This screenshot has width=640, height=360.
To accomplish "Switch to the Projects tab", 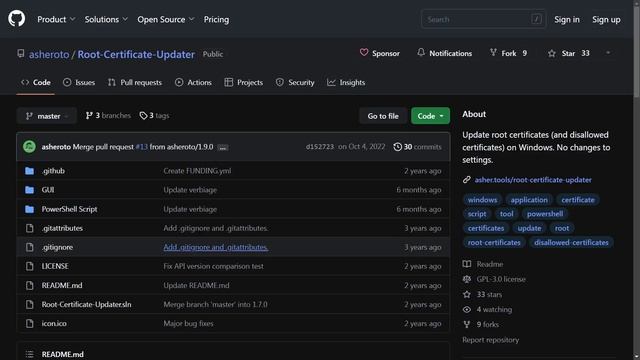I will click(244, 82).
